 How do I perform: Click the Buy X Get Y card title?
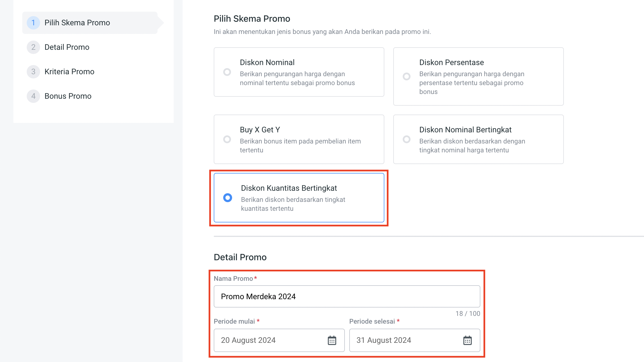pos(260,130)
